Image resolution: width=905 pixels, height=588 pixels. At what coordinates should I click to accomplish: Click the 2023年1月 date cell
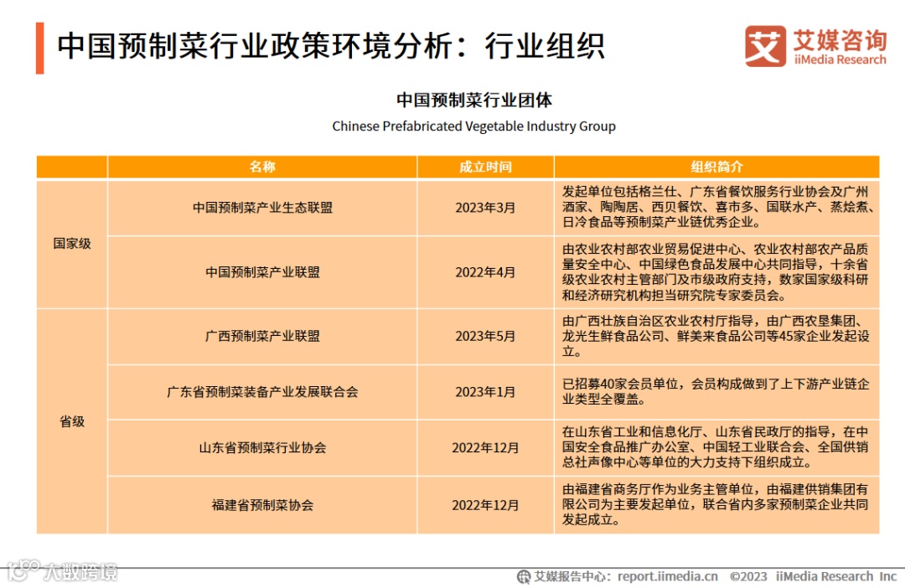click(485, 392)
